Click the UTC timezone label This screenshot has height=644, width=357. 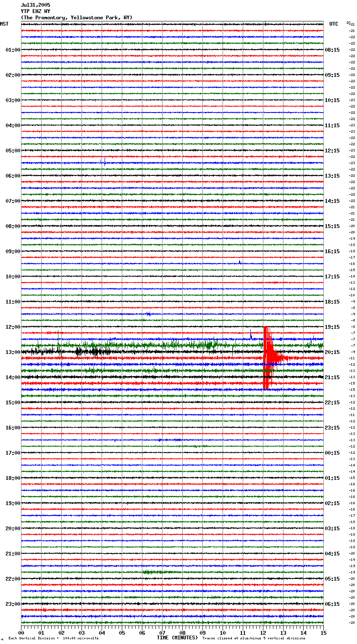click(333, 24)
